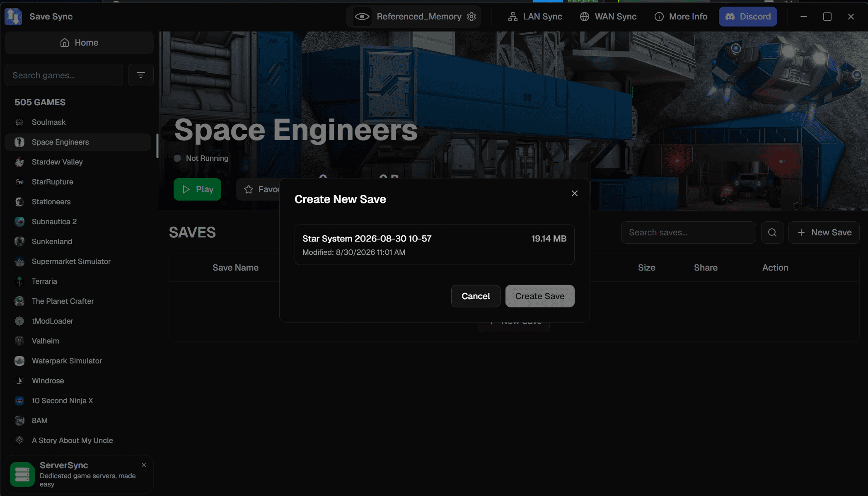Open LAN Sync from the top bar

[535, 17]
